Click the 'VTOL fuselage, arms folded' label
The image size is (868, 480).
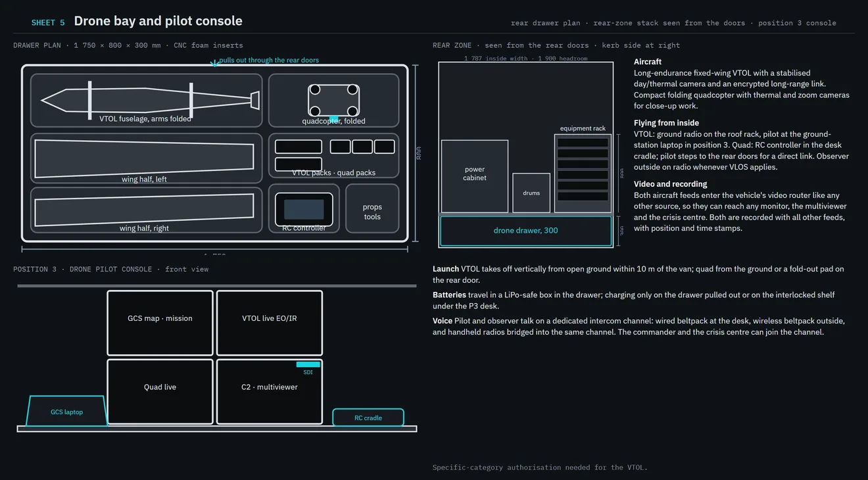click(145, 119)
